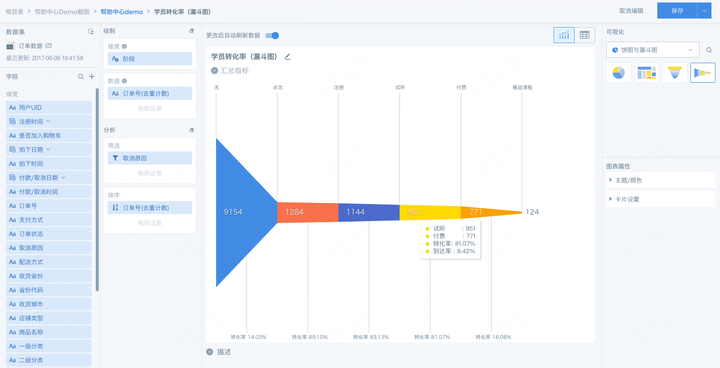Select the horizontal funnel chart icon
This screenshot has width=720, height=368.
(703, 73)
